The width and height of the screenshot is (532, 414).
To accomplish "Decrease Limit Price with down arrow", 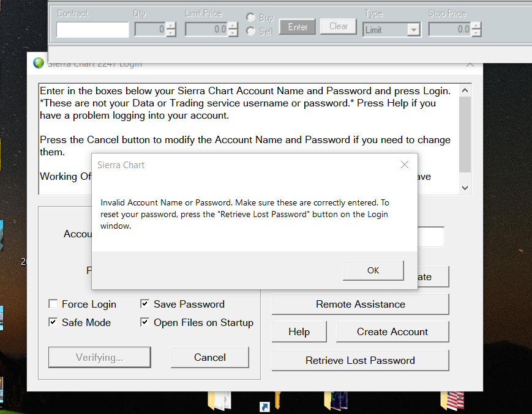I will pos(233,33).
